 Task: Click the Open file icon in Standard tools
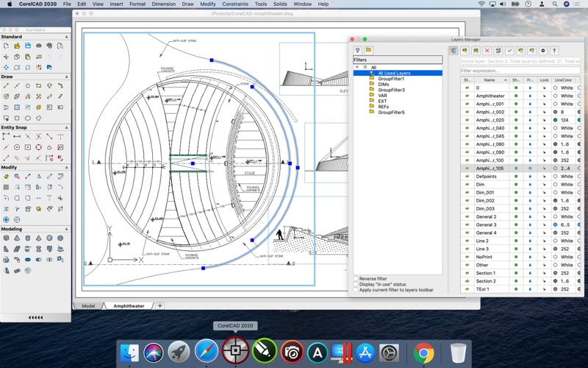(x=17, y=46)
